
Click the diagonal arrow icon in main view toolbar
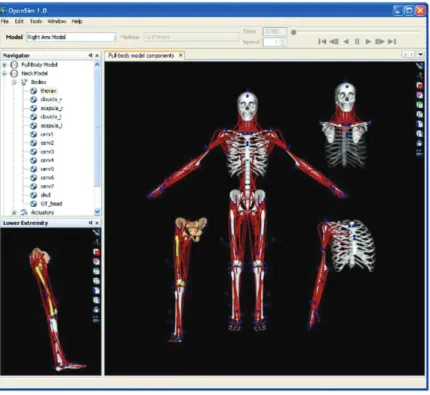(x=420, y=66)
